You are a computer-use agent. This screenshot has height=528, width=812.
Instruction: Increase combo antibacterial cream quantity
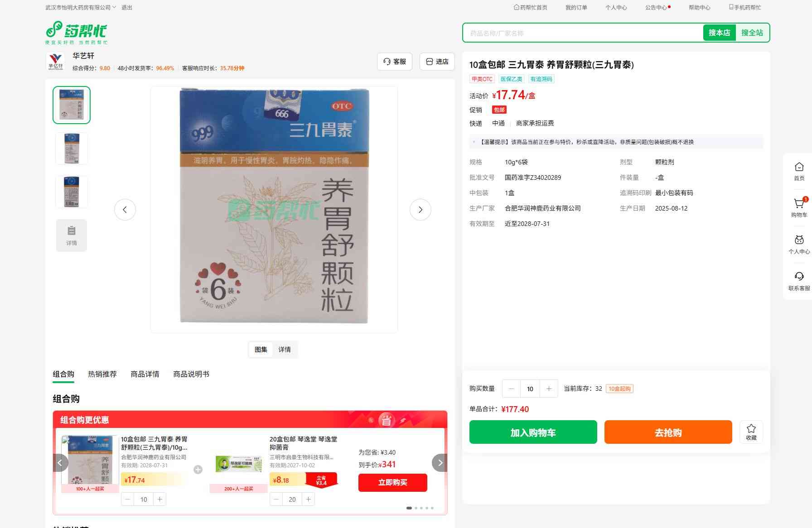click(308, 499)
